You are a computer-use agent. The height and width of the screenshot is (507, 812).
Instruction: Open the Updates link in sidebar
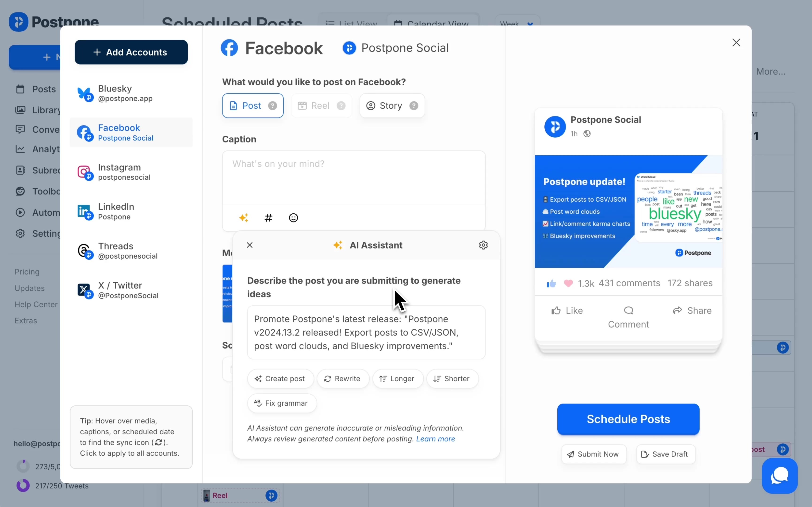coord(30,288)
